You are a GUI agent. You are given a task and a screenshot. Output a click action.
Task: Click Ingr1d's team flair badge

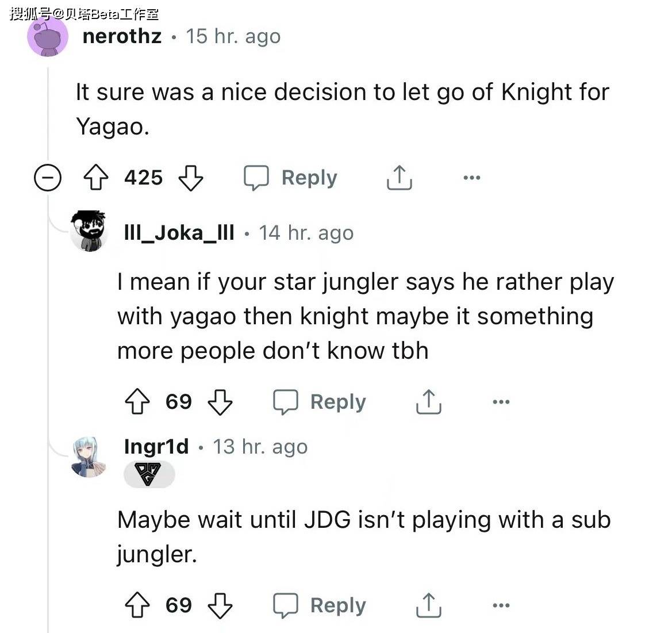(x=149, y=475)
